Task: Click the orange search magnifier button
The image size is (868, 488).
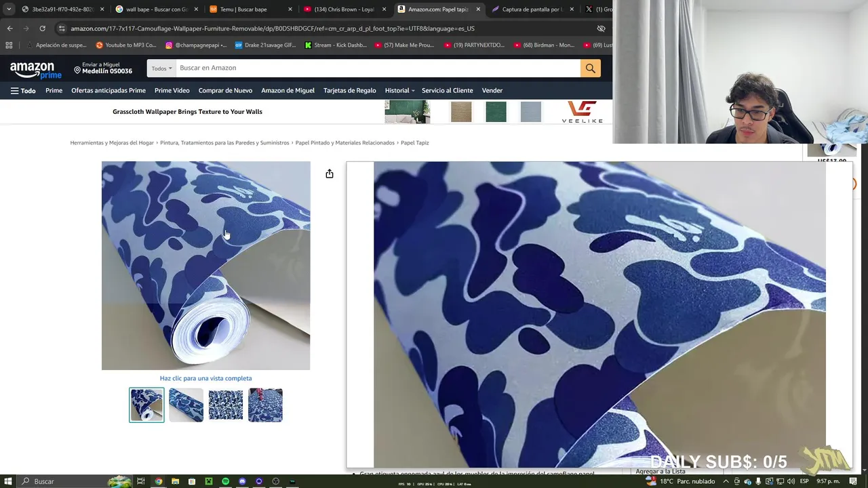Action: (590, 68)
